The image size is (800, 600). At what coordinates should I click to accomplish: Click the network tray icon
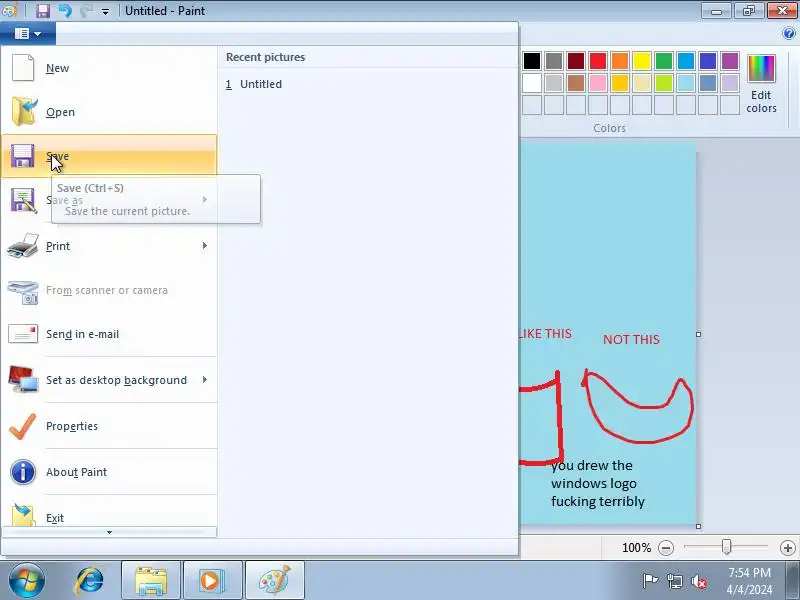click(674, 581)
